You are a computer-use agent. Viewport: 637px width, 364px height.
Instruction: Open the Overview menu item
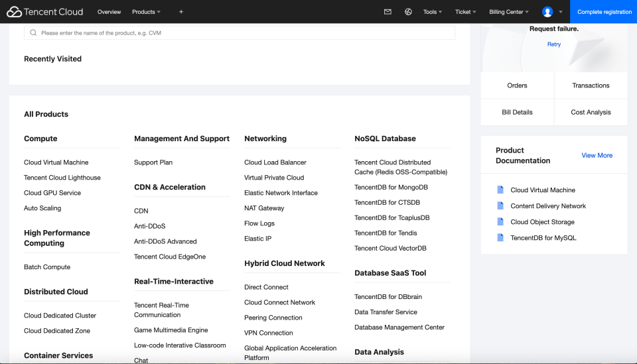coord(109,12)
